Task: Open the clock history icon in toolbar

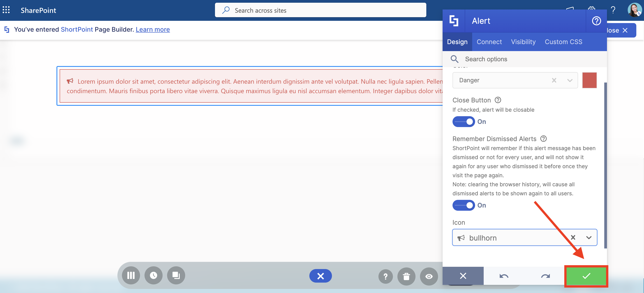Action: coord(154,275)
